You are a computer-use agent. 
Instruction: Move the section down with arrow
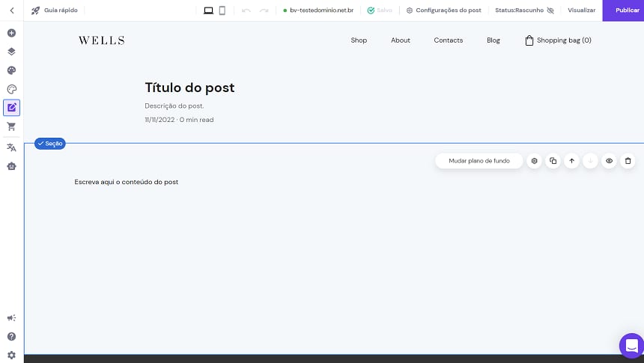point(590,161)
